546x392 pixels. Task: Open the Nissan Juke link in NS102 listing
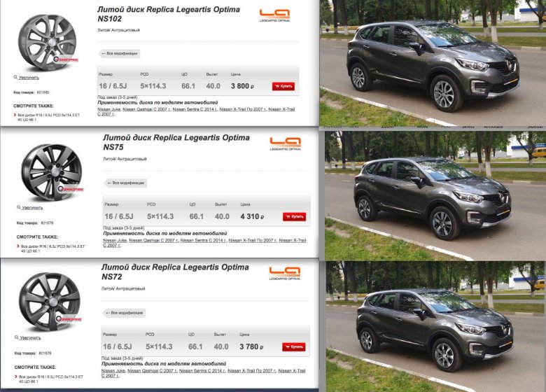pyautogui.click(x=110, y=110)
